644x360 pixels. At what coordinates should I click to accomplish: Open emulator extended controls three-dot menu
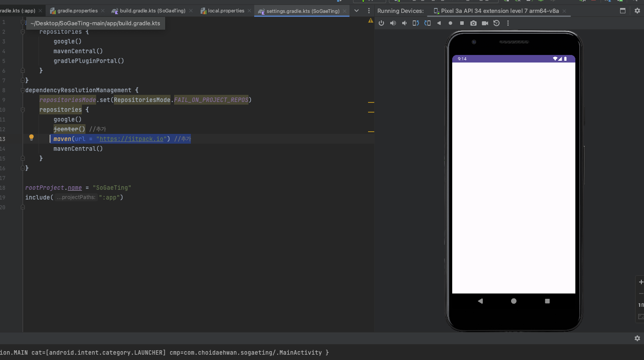[508, 23]
